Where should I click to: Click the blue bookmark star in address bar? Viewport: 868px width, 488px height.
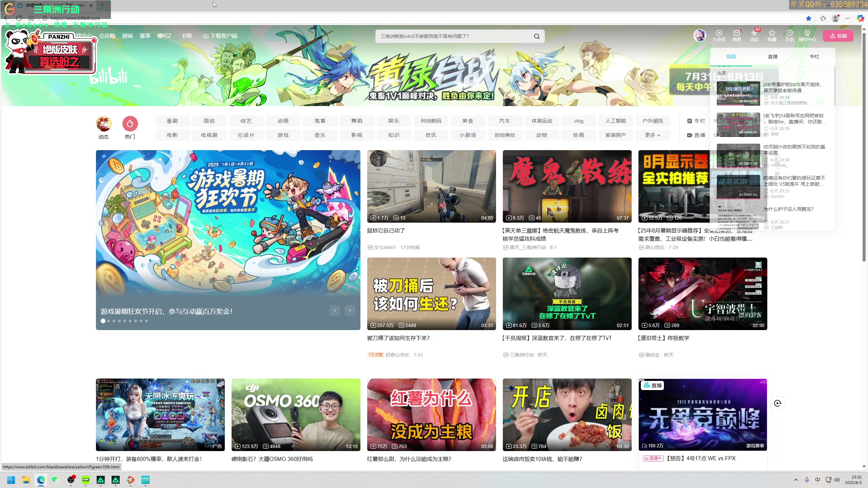point(809,18)
